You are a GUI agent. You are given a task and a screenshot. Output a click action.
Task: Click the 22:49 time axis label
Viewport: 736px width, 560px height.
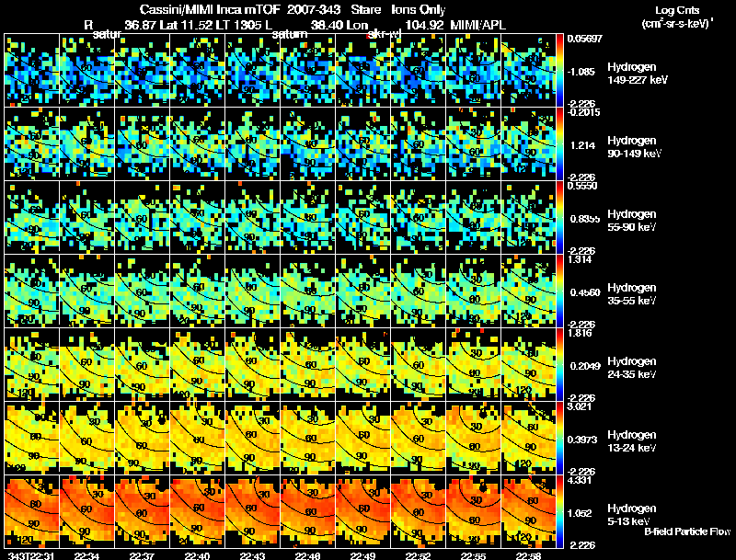pyautogui.click(x=362, y=555)
